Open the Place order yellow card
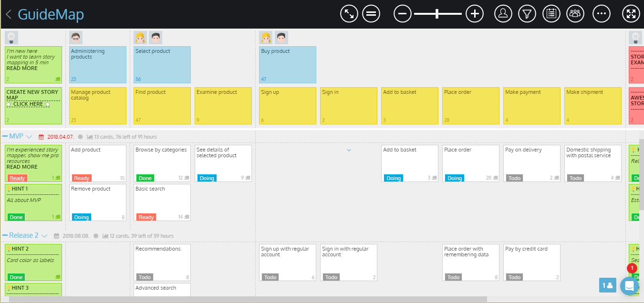Image resolution: width=644 pixels, height=303 pixels. pos(471,106)
